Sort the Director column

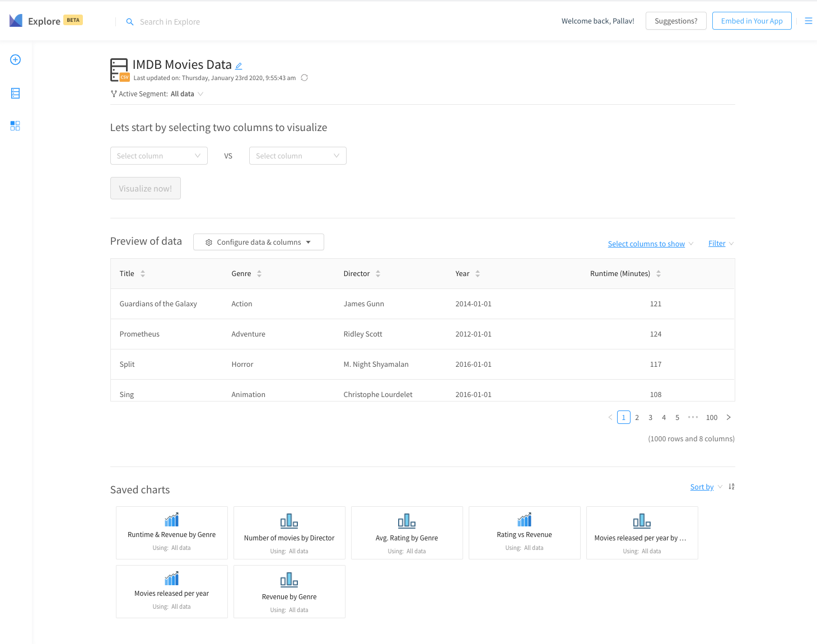pos(378,274)
